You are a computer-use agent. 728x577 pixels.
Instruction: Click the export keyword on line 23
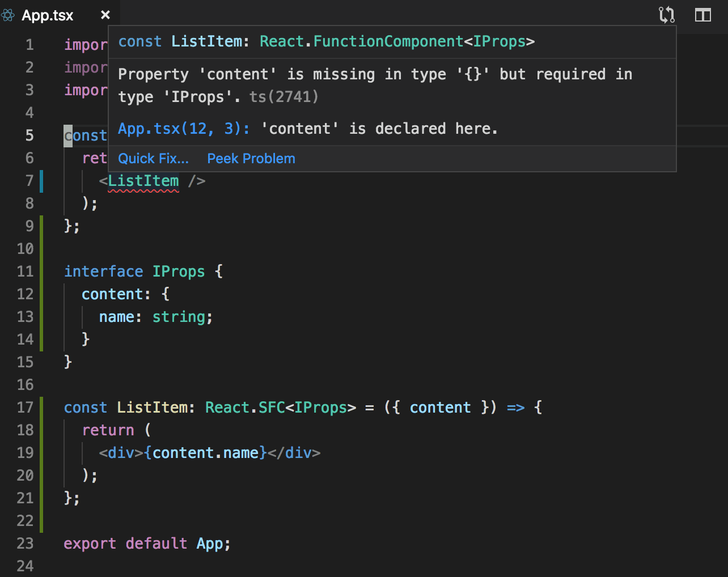tap(90, 544)
